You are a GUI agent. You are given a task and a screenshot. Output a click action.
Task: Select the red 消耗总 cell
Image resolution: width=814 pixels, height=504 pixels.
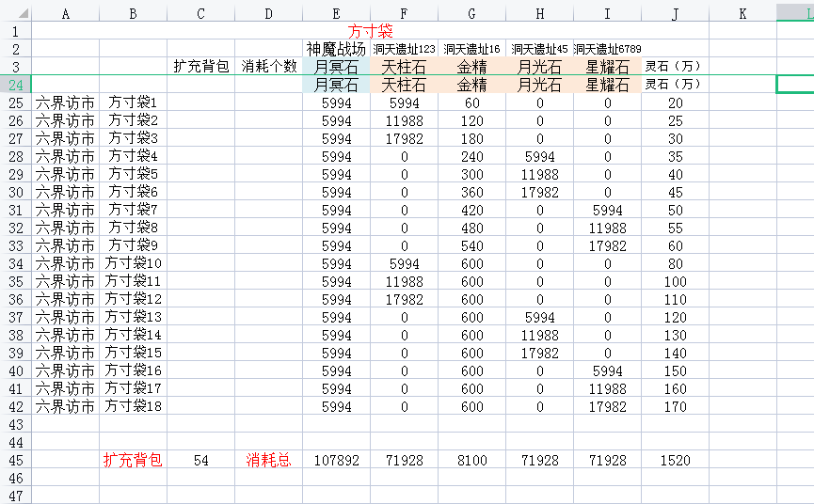pos(268,460)
